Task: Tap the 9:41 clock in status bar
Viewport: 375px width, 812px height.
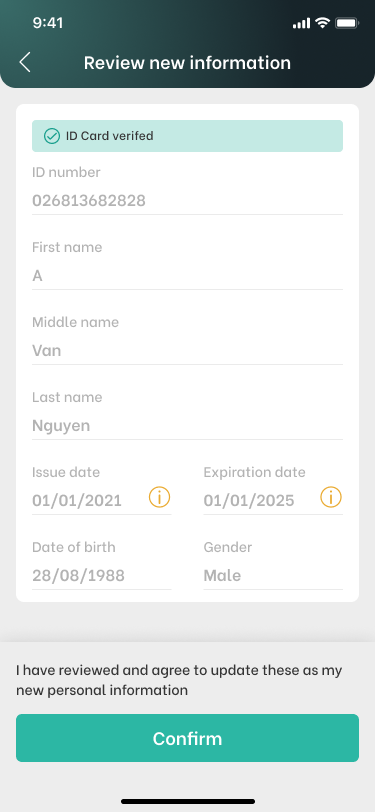Action: (48, 23)
